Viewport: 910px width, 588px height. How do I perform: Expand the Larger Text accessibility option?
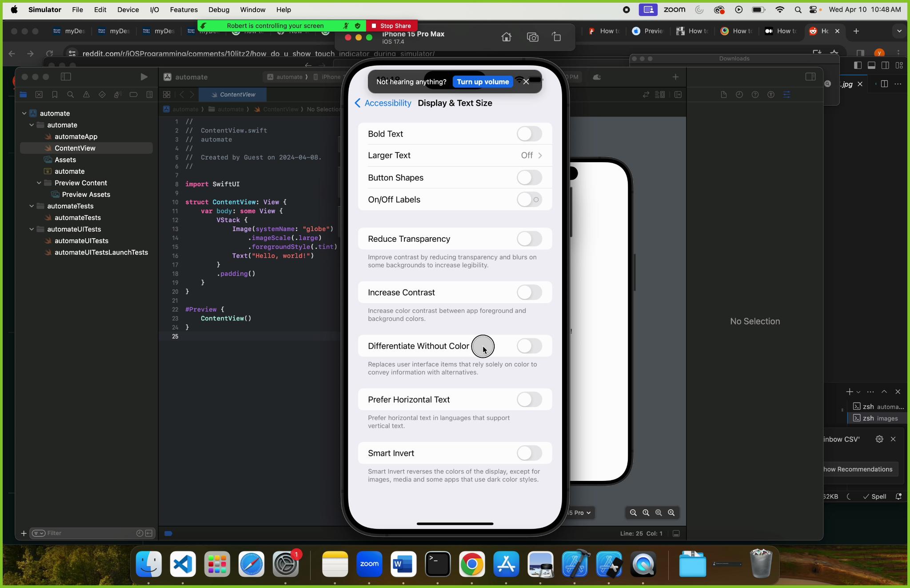pos(455,155)
